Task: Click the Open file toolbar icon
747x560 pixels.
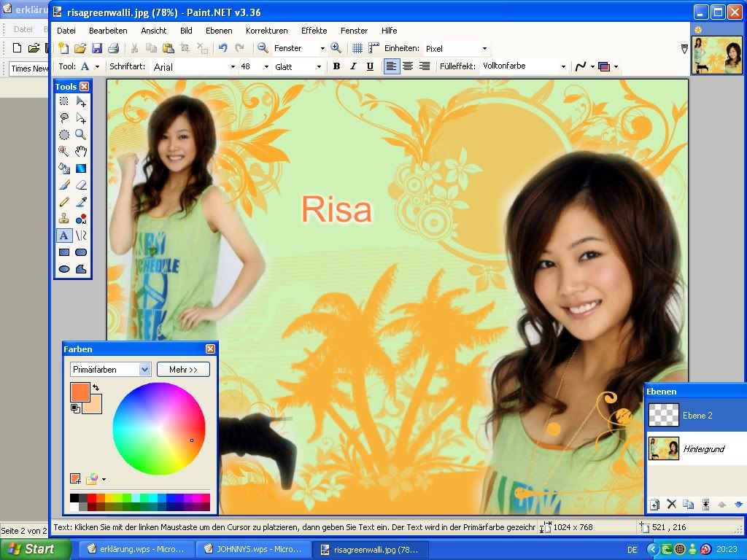Action: pos(80,48)
